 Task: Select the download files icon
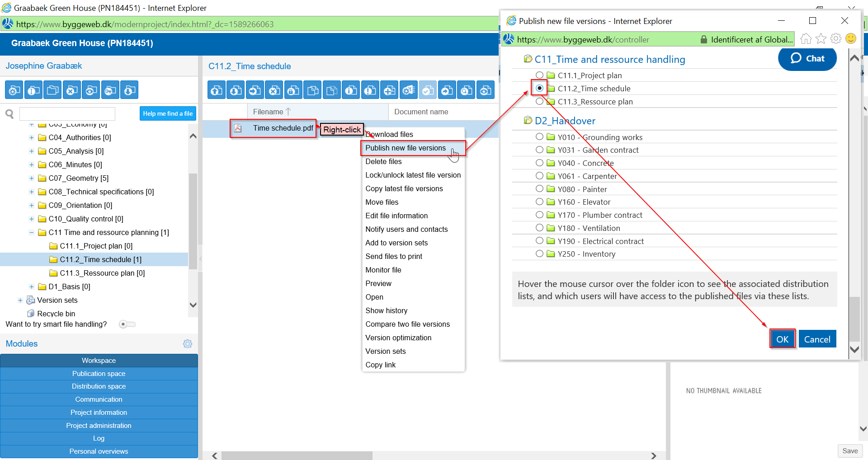click(236, 89)
